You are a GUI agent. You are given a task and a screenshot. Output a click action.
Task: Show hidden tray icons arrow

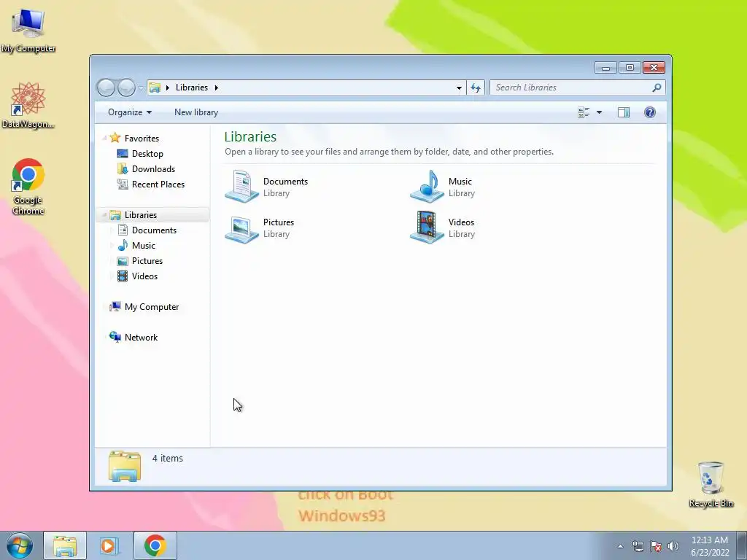pyautogui.click(x=620, y=546)
